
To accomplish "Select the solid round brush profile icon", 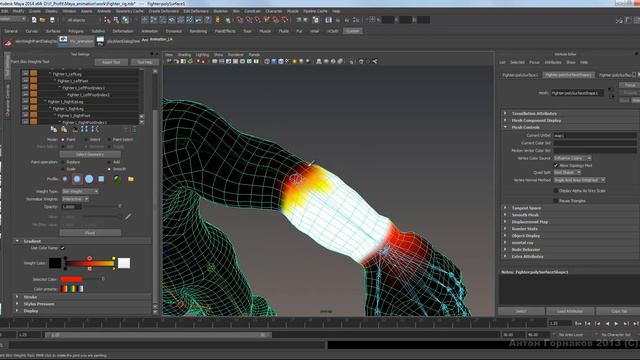I will click(x=89, y=179).
